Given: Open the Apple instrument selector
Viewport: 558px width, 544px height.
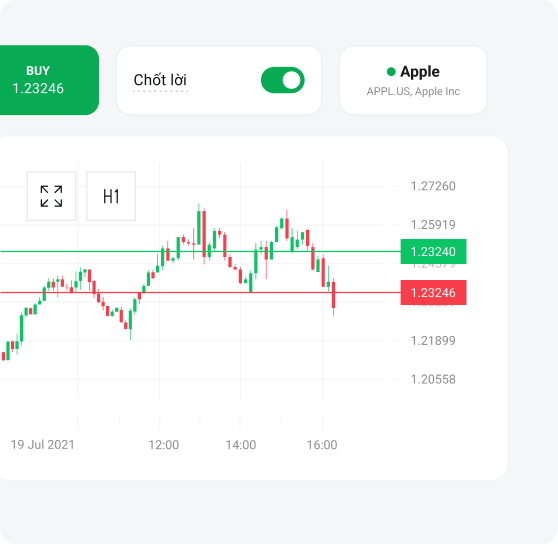Looking at the screenshot, I should click(x=413, y=80).
